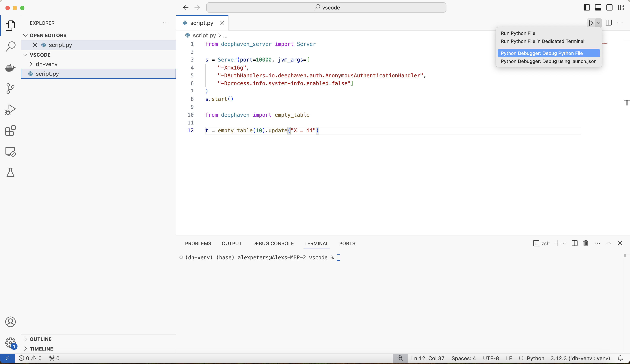This screenshot has height=364, width=630.
Task: Open new terminal launch profile dropdown
Action: coord(565,243)
